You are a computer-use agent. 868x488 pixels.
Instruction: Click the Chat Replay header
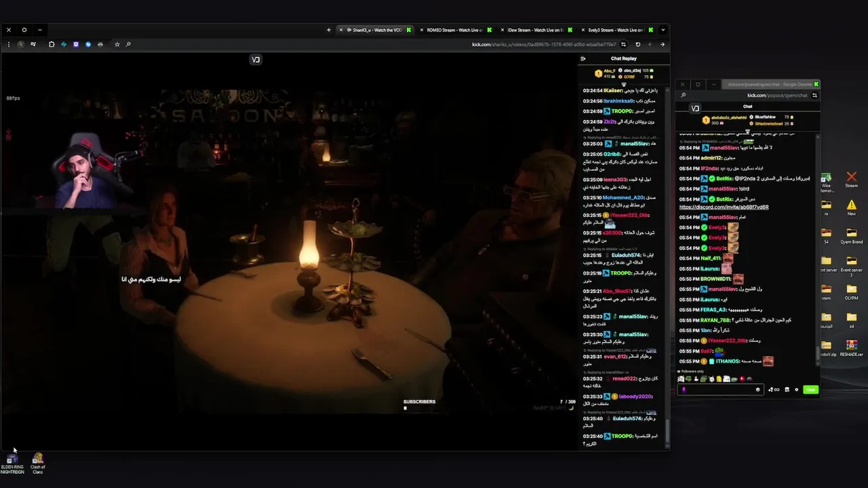[623, 58]
